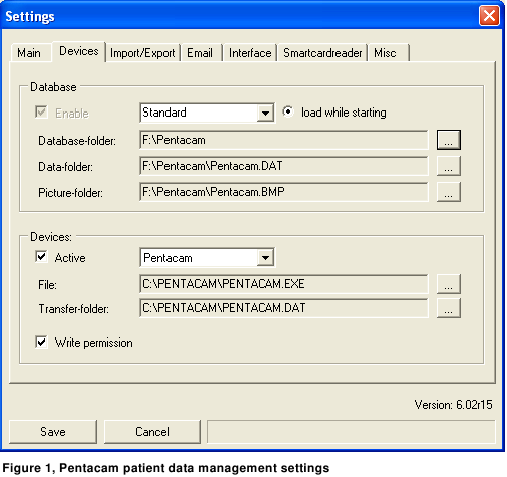Go to the Email tab

(x=201, y=53)
